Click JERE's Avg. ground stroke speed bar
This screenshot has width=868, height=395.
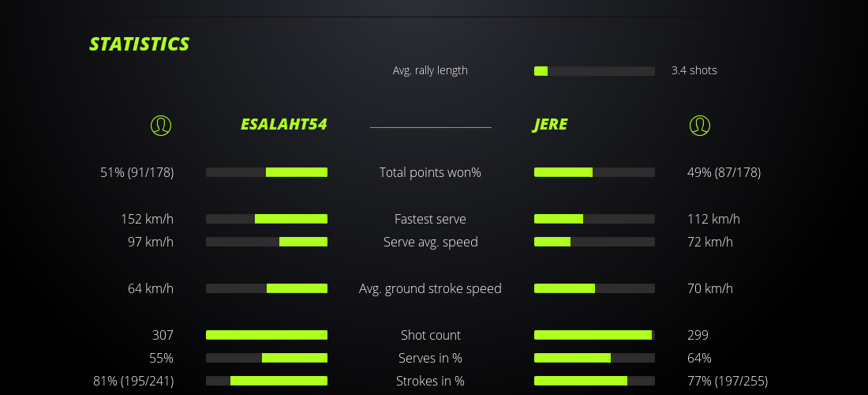pyautogui.click(x=594, y=288)
